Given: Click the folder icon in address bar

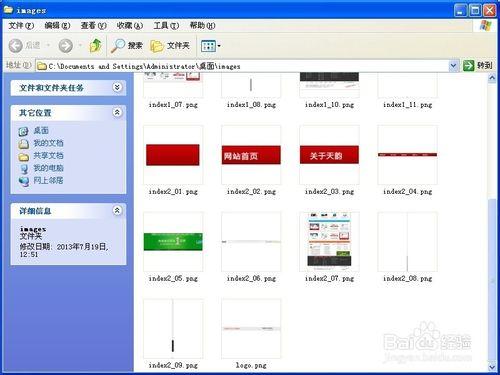Looking at the screenshot, I should [42, 66].
